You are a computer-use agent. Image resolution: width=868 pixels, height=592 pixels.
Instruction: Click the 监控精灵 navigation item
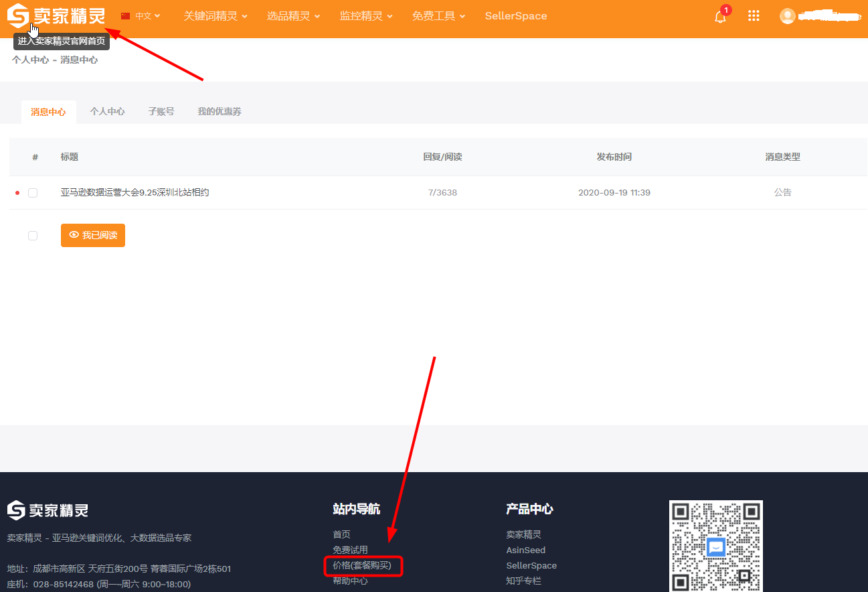tap(362, 15)
